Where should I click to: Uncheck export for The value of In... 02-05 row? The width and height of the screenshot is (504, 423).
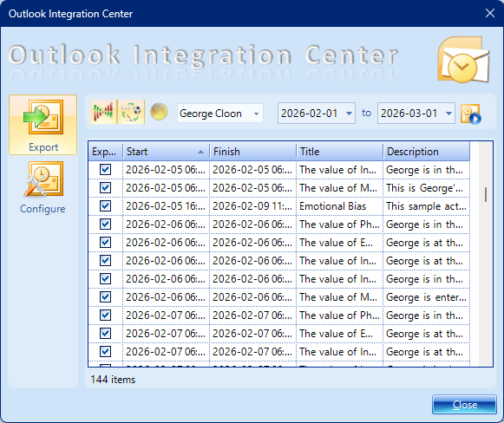pos(105,169)
